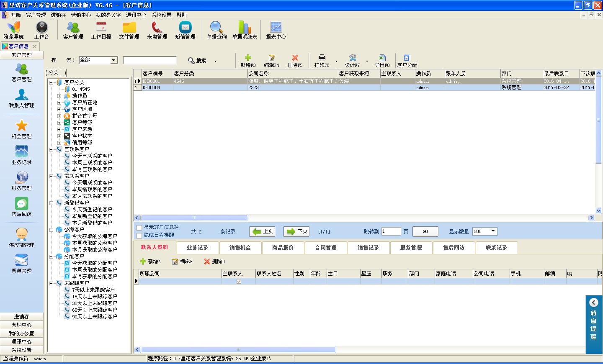Edit contact with 编辑E
This screenshot has width=603, height=364.
(x=182, y=261)
